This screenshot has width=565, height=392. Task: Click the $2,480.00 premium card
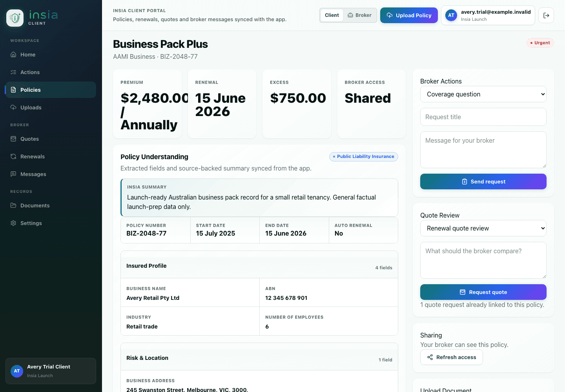pyautogui.click(x=148, y=104)
